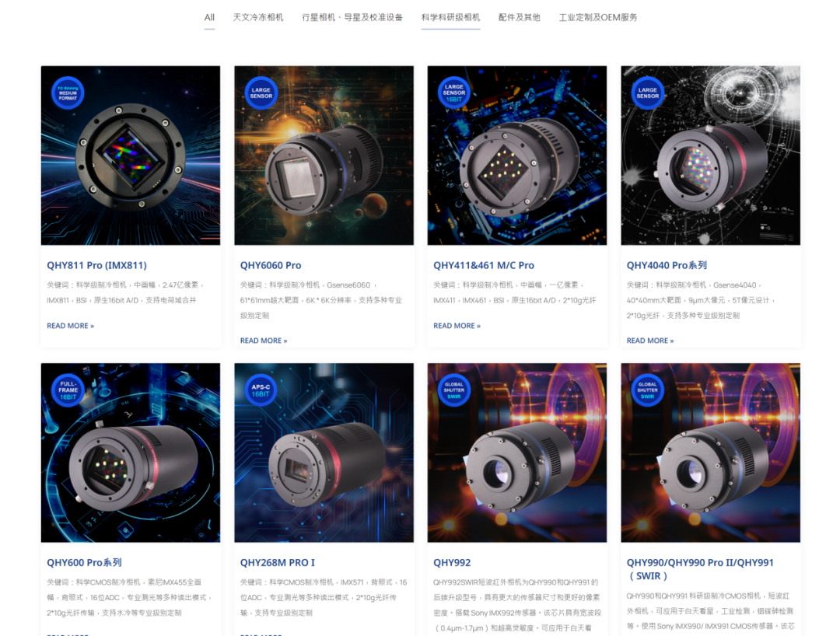Image resolution: width=840 pixels, height=636 pixels.
Task: Click the QHY6060 Pro Gsense6060 description text
Action: pos(321,300)
